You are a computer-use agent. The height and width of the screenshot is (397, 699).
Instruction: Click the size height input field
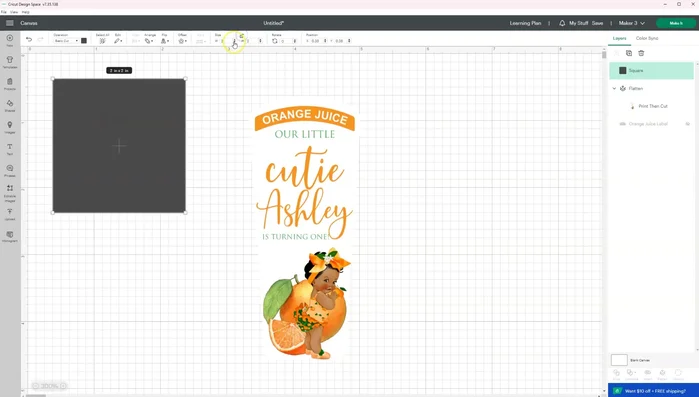[251, 41]
